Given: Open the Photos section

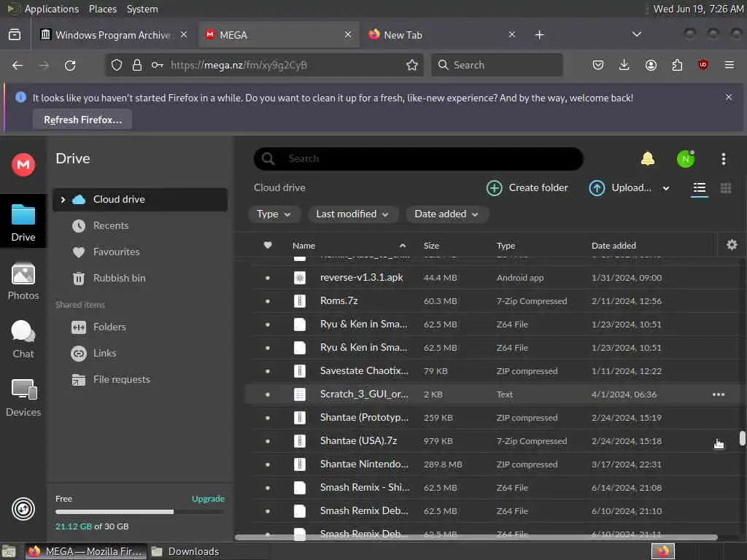Looking at the screenshot, I should [x=23, y=281].
